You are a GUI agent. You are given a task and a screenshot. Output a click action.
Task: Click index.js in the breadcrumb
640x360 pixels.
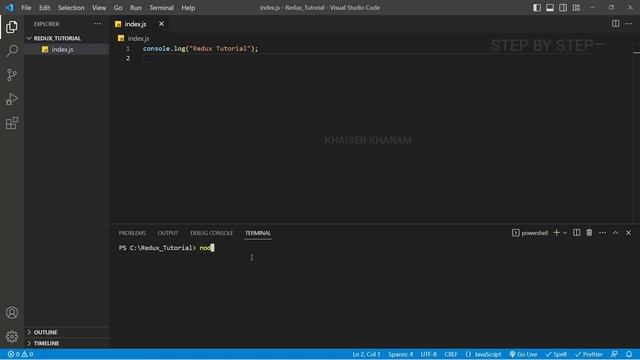pos(138,38)
